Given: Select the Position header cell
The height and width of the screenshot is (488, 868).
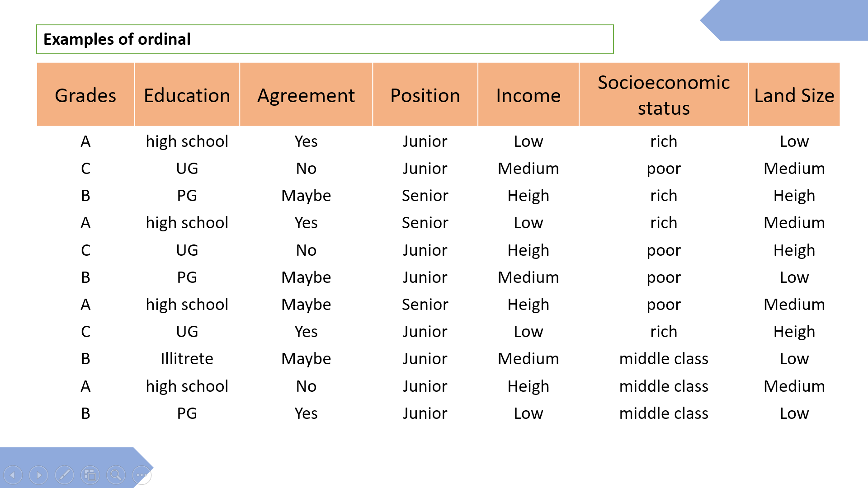Looking at the screenshot, I should point(425,95).
